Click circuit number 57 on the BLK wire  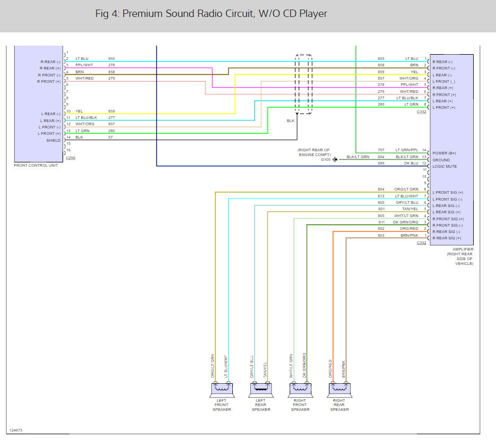coord(110,137)
